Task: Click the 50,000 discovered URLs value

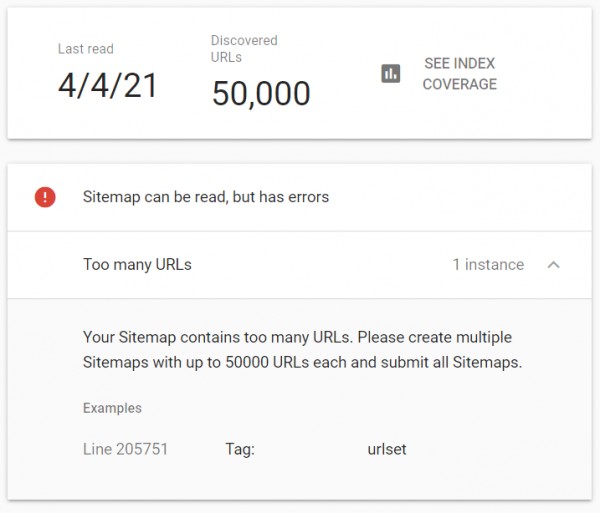Action: [x=261, y=93]
